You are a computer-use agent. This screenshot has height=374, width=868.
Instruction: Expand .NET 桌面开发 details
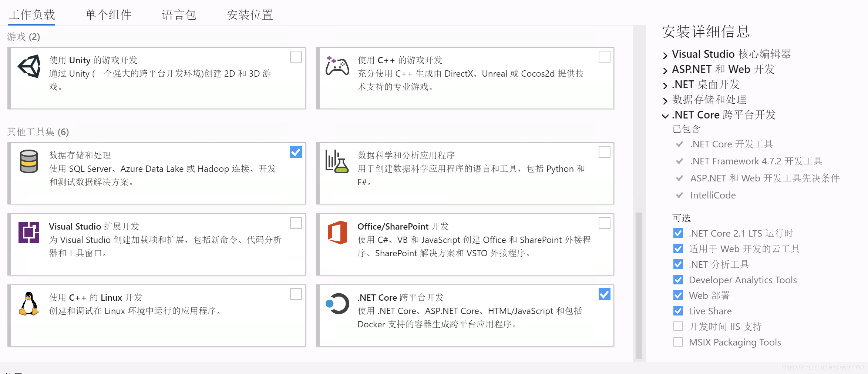click(x=665, y=86)
